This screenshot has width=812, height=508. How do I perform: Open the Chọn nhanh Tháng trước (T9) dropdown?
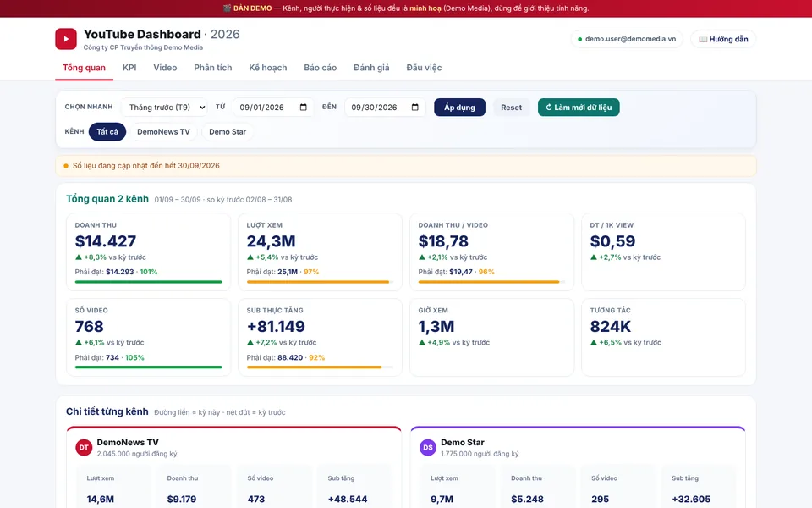(164, 108)
